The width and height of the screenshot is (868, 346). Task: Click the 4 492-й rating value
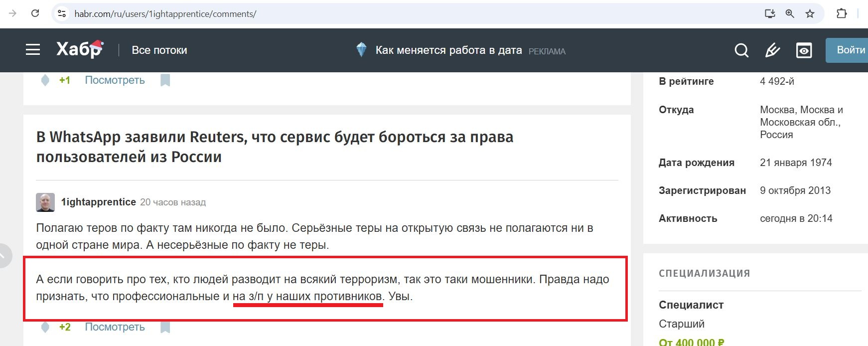(777, 81)
